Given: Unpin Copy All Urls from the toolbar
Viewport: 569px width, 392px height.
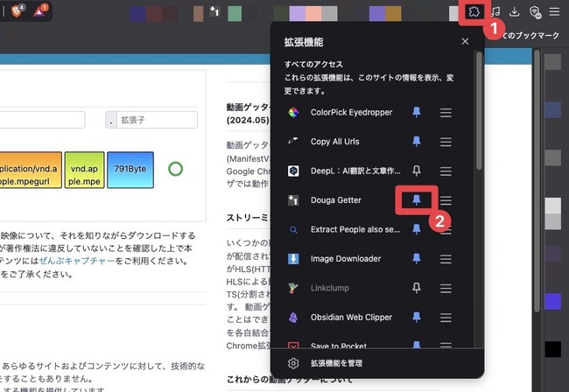Looking at the screenshot, I should pyautogui.click(x=417, y=142).
